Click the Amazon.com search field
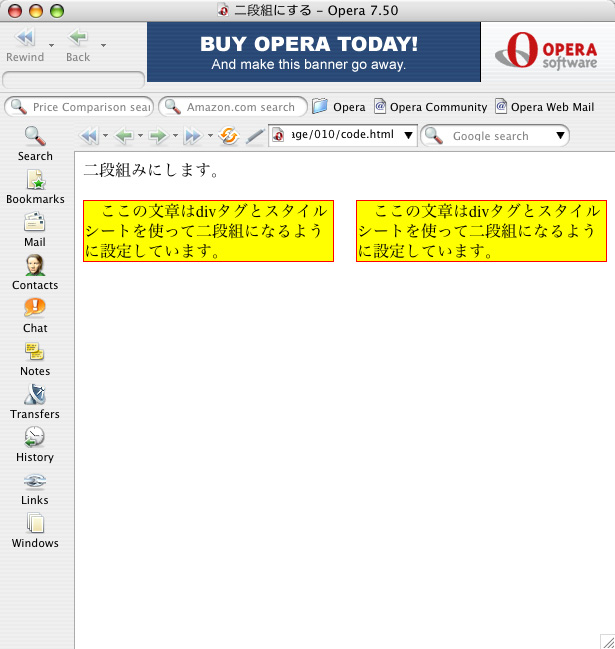Viewport: 615px width, 649px height. (x=233, y=107)
